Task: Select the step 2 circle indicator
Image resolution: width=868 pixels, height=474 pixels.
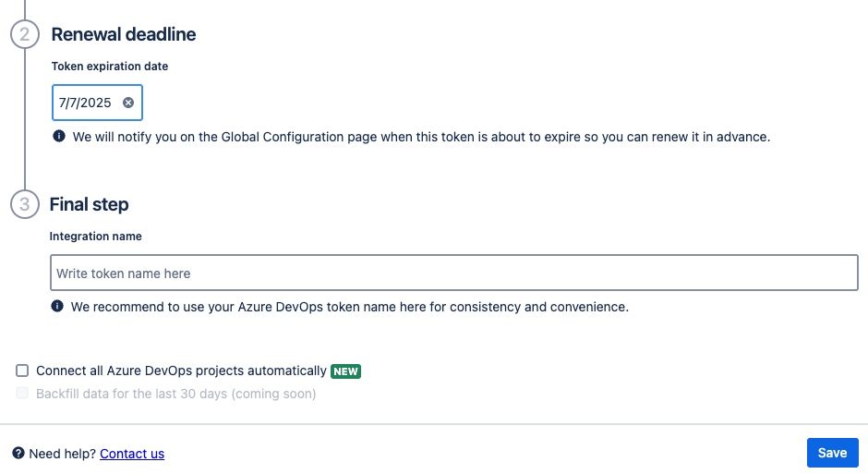Action: point(24,34)
